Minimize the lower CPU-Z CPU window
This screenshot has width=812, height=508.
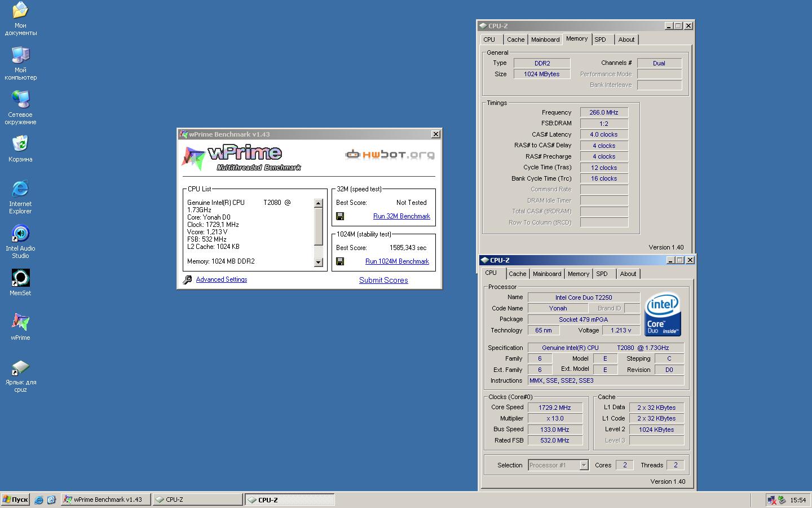click(x=670, y=260)
